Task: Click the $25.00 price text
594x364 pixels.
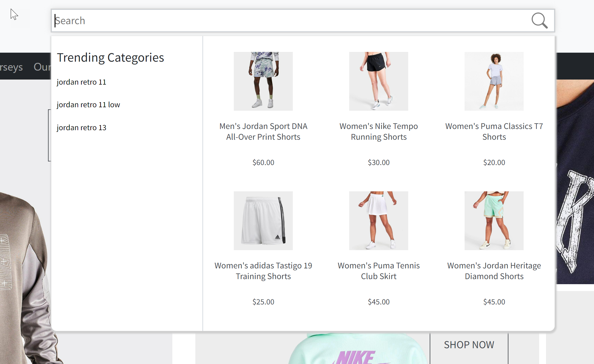Action: (x=263, y=302)
